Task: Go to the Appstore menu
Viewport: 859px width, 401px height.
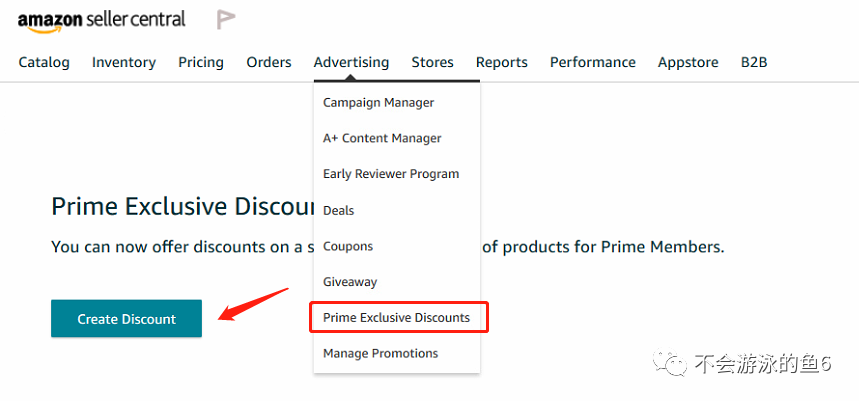Action: 688,62
